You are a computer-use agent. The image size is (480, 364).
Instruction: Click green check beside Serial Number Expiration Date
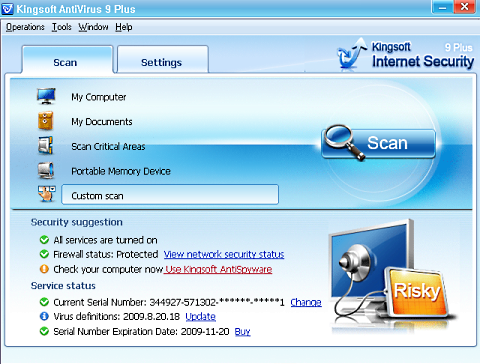click(x=44, y=331)
